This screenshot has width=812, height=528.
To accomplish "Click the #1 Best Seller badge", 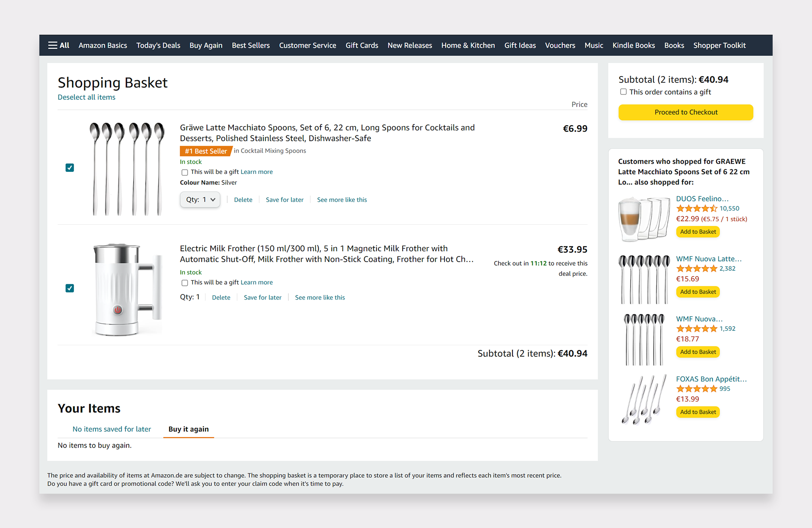I will pos(206,151).
